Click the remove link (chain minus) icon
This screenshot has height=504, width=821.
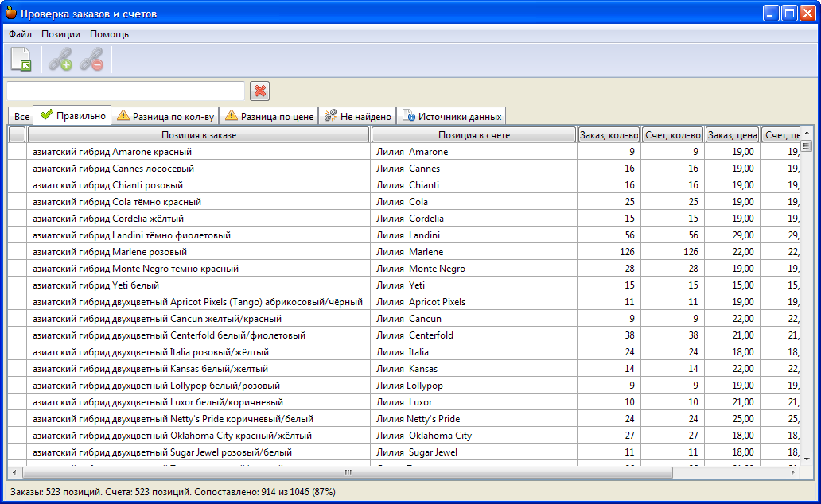click(x=91, y=59)
